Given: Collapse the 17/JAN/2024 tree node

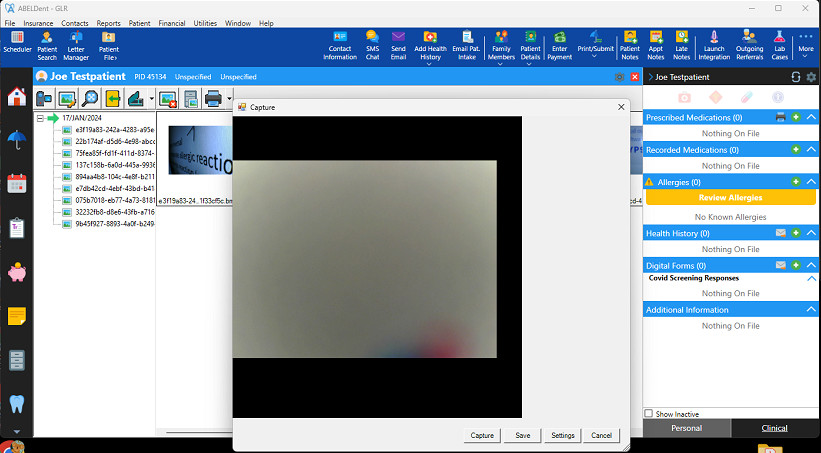Looking at the screenshot, I should (40, 118).
